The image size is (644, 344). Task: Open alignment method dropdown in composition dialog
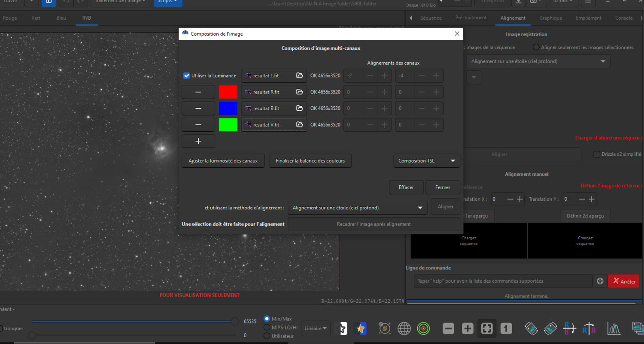pyautogui.click(x=358, y=208)
